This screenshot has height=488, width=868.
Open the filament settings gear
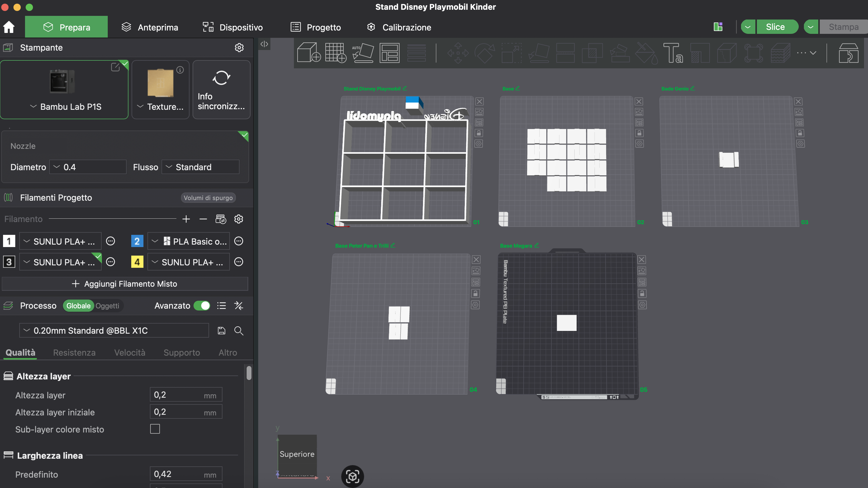click(239, 219)
